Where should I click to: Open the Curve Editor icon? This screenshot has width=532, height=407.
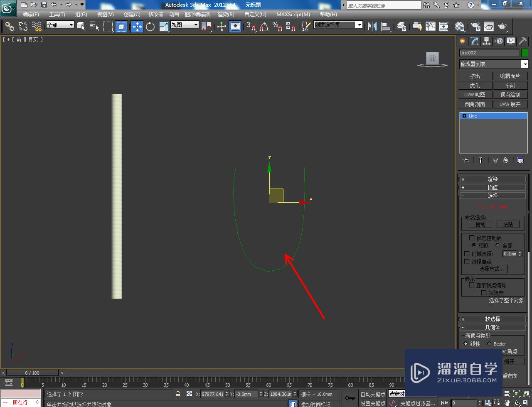coord(431,27)
